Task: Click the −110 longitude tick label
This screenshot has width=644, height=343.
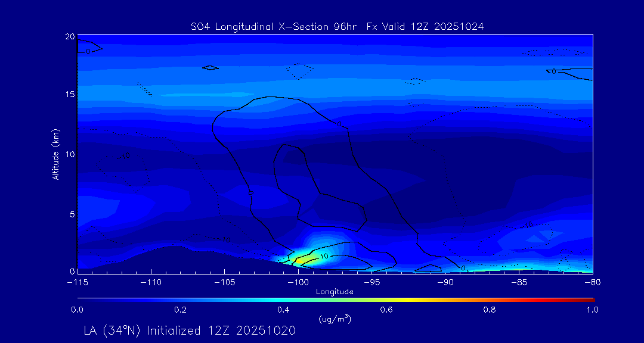Action: pyautogui.click(x=151, y=282)
